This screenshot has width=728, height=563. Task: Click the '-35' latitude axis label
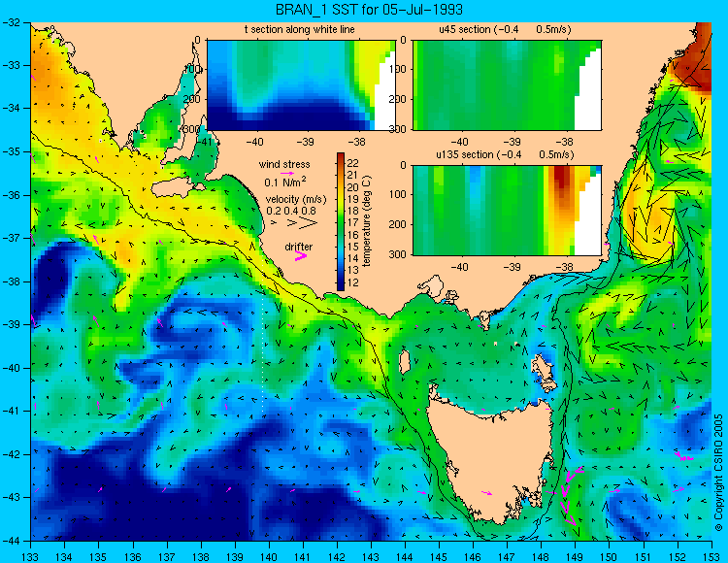[11, 151]
